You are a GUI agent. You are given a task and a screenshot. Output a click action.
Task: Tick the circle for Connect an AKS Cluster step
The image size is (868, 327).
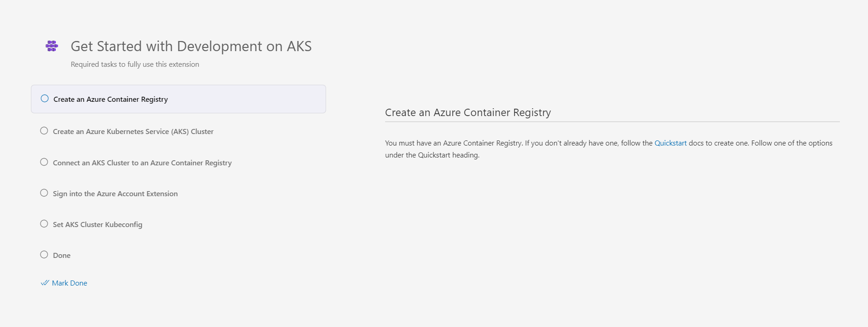coord(44,162)
